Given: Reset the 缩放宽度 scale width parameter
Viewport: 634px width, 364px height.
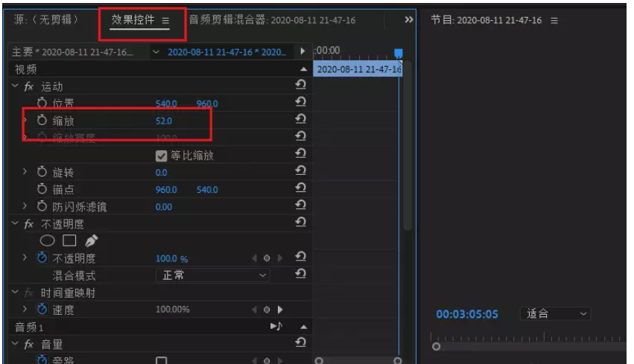Looking at the screenshot, I should [x=300, y=136].
